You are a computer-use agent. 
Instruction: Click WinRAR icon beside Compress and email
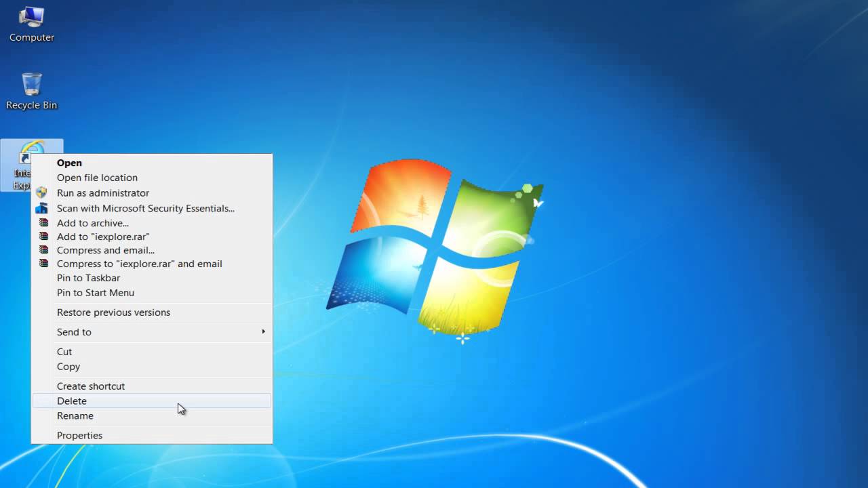point(43,250)
